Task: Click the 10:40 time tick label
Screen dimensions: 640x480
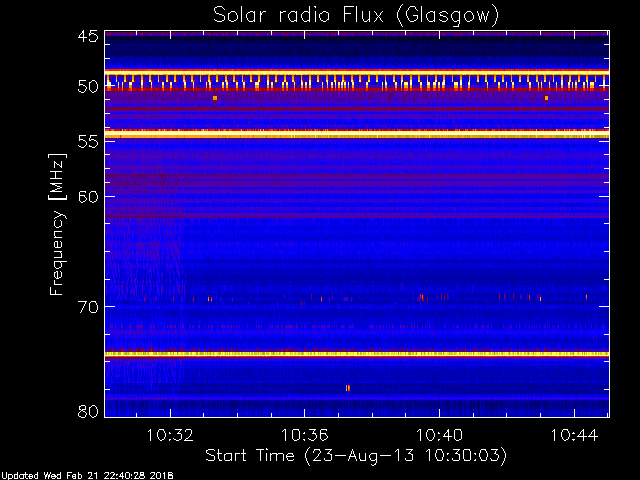Action: click(439, 435)
